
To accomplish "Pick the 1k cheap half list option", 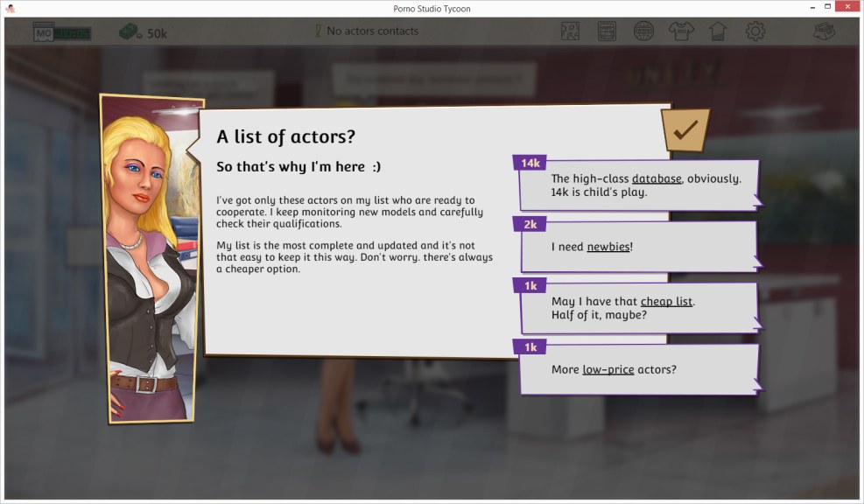I will [x=640, y=308].
